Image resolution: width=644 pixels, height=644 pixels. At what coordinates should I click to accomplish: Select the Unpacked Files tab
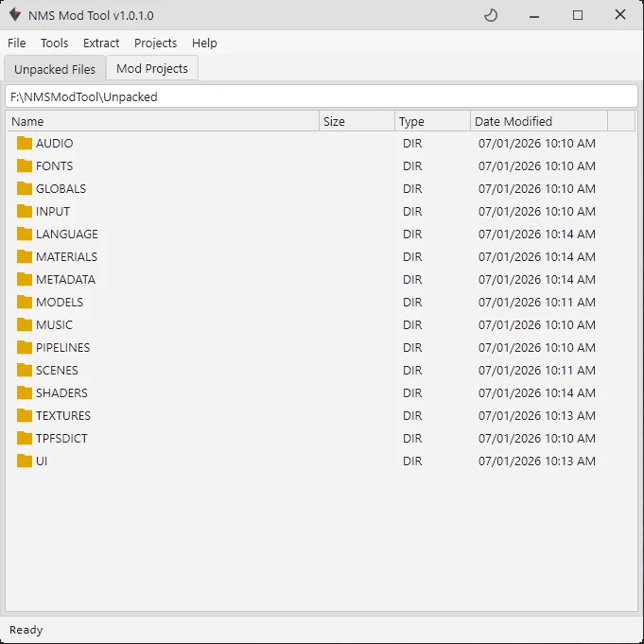[x=55, y=69]
